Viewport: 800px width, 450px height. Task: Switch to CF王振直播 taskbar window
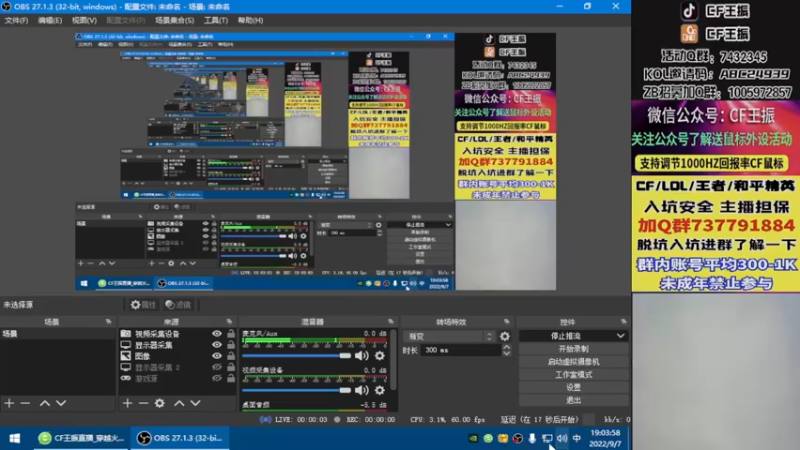(x=82, y=438)
